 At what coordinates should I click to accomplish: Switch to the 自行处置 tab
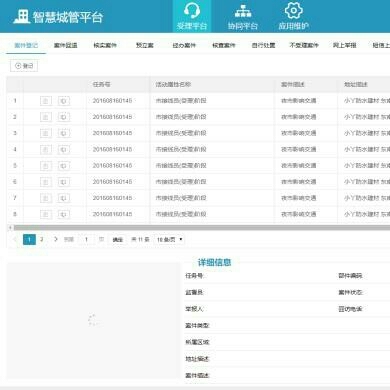[263, 45]
